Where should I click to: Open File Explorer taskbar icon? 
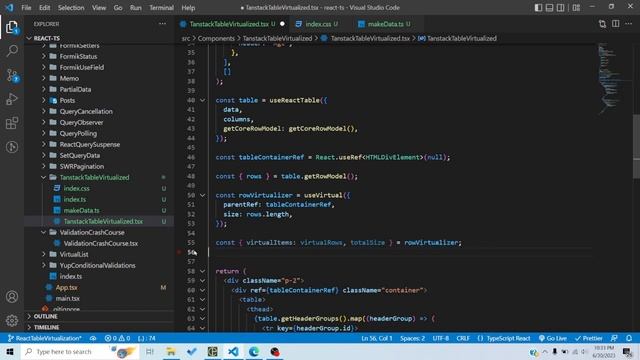pyautogui.click(x=171, y=352)
